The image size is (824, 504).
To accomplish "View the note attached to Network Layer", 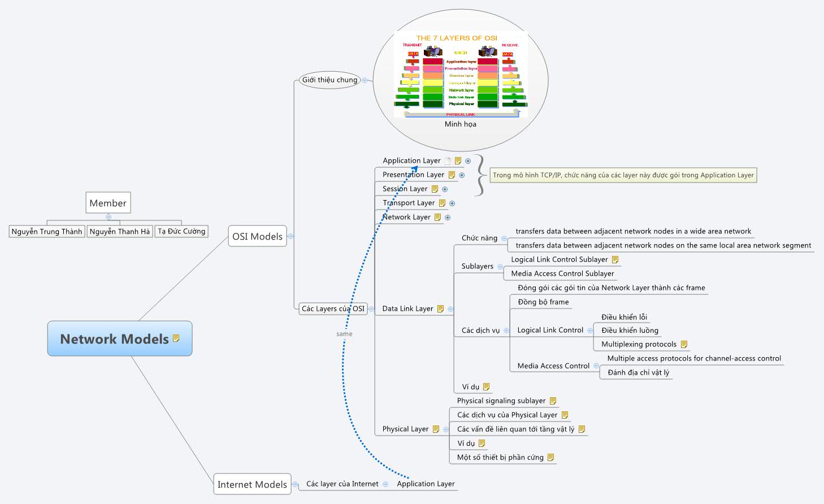I will (439, 217).
